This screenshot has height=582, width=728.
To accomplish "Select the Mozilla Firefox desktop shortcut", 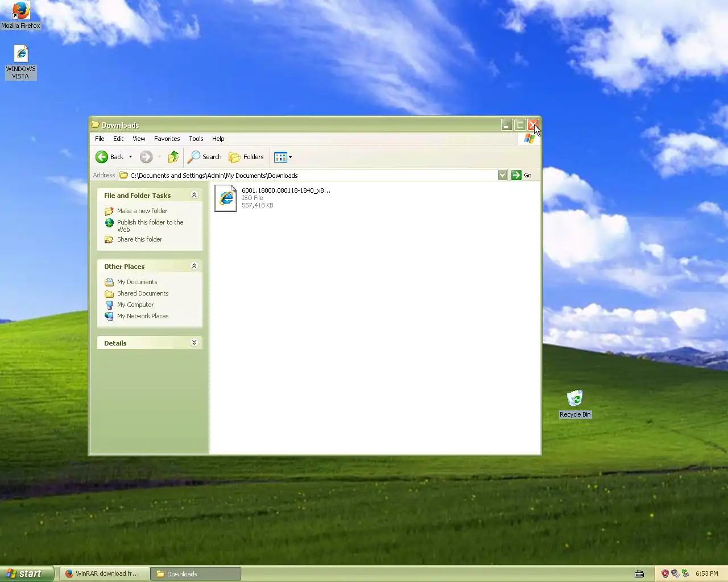I will coord(20,15).
